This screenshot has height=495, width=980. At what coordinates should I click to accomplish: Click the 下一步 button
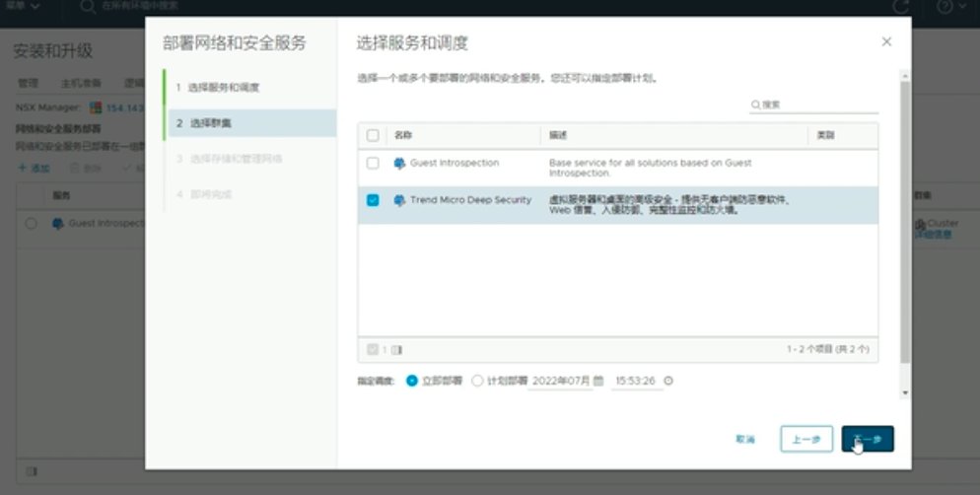coord(868,439)
